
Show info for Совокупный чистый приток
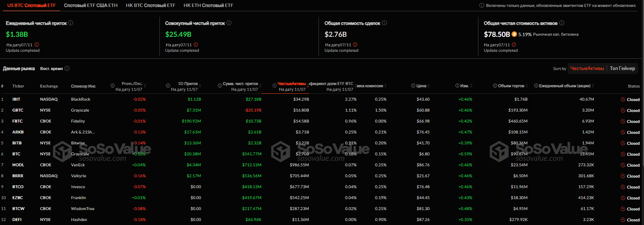click(x=229, y=23)
